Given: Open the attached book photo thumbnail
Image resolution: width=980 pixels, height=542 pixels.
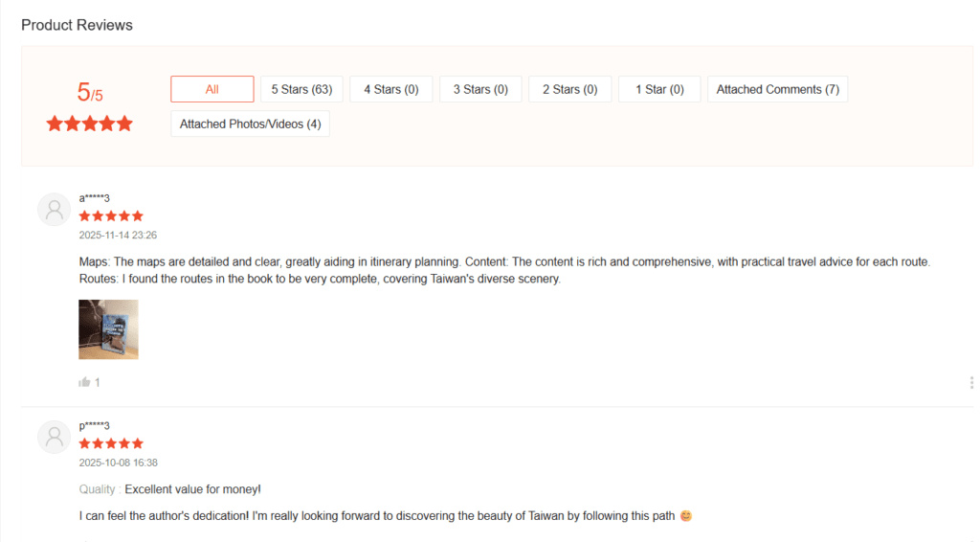Looking at the screenshot, I should (108, 329).
